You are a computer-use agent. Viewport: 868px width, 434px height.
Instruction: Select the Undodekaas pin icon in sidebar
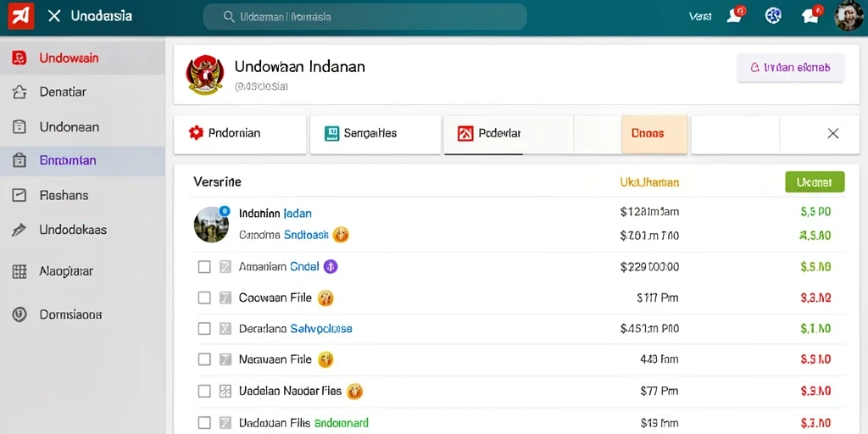(x=19, y=230)
